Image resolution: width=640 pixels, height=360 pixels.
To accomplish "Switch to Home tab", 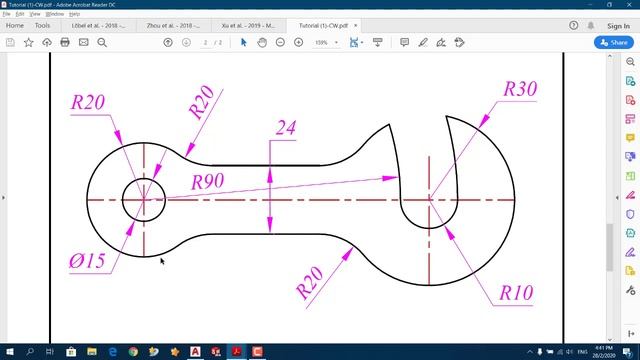I will (15, 25).
